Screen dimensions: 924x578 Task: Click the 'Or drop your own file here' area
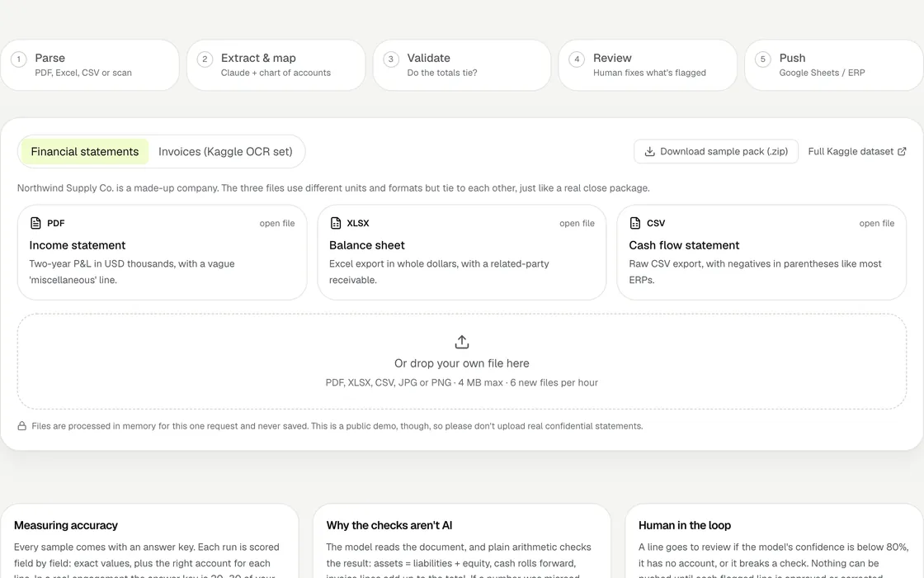point(462,362)
